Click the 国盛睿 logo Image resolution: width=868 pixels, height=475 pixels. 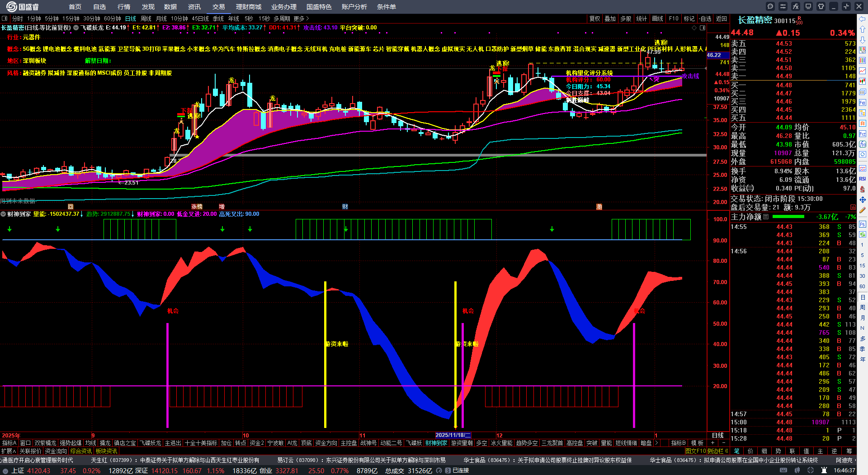[23, 6]
